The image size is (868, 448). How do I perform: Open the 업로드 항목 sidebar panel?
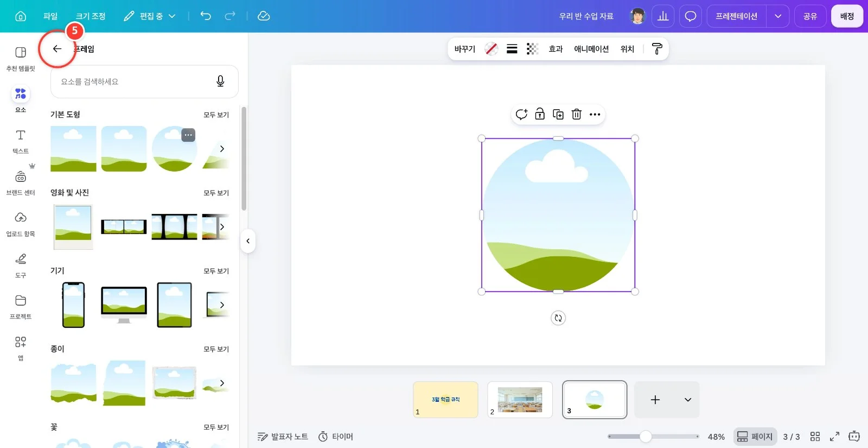[x=21, y=224]
